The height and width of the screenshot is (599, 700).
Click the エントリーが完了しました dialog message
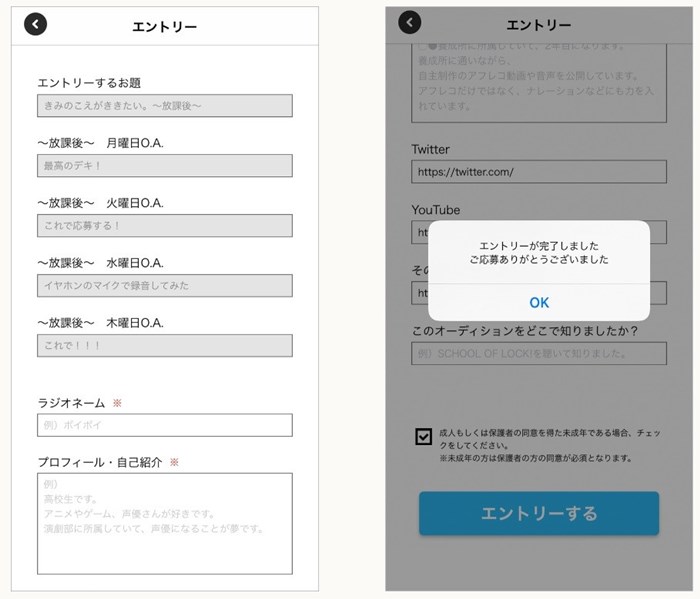click(x=539, y=252)
